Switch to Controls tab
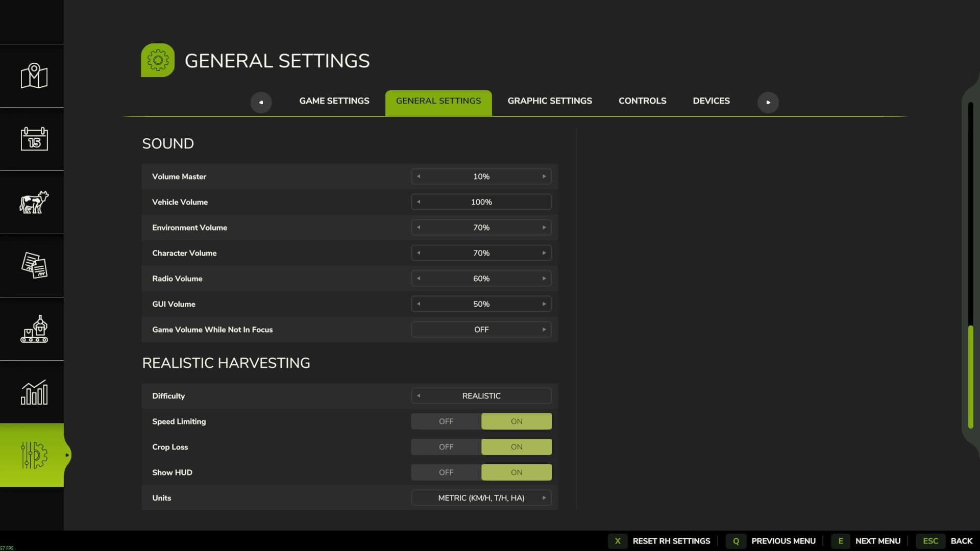The width and height of the screenshot is (980, 551). [642, 101]
